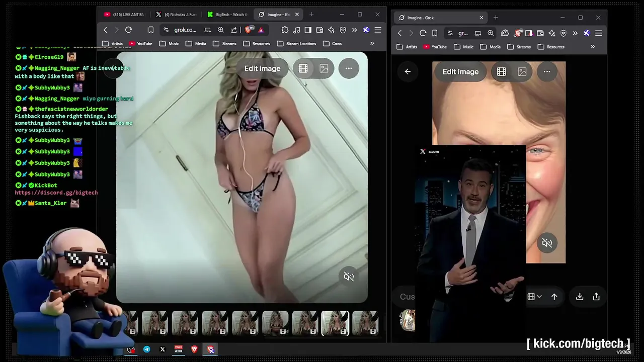
Task: Click the zoom magnifier icon in left address bar
Action: tap(221, 30)
